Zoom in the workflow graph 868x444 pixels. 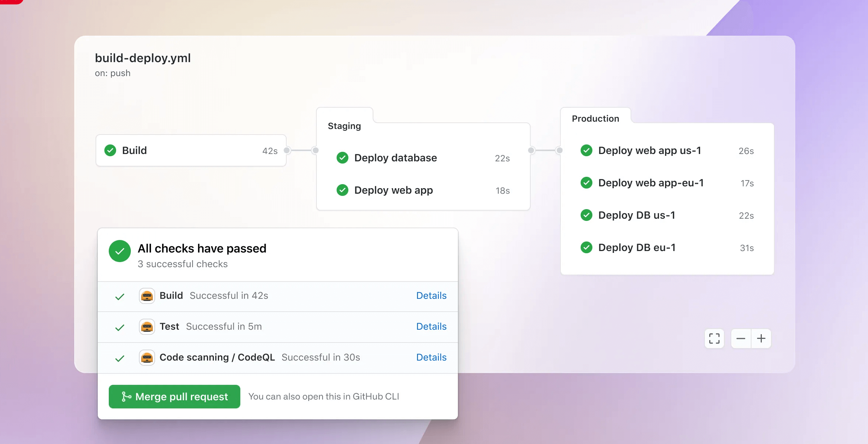coord(761,339)
